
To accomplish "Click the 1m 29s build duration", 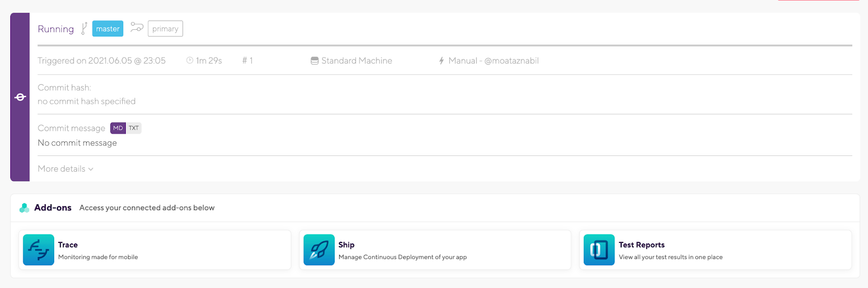I will point(209,61).
